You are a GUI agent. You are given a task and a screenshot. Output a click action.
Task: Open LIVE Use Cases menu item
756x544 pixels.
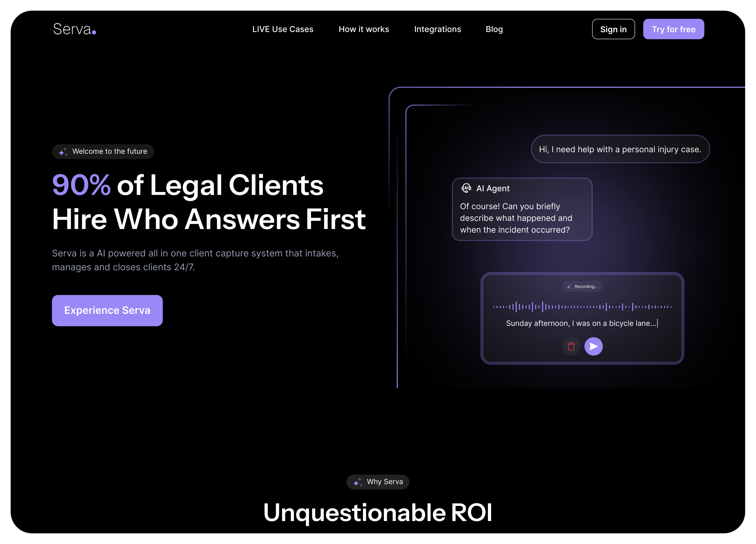(283, 29)
